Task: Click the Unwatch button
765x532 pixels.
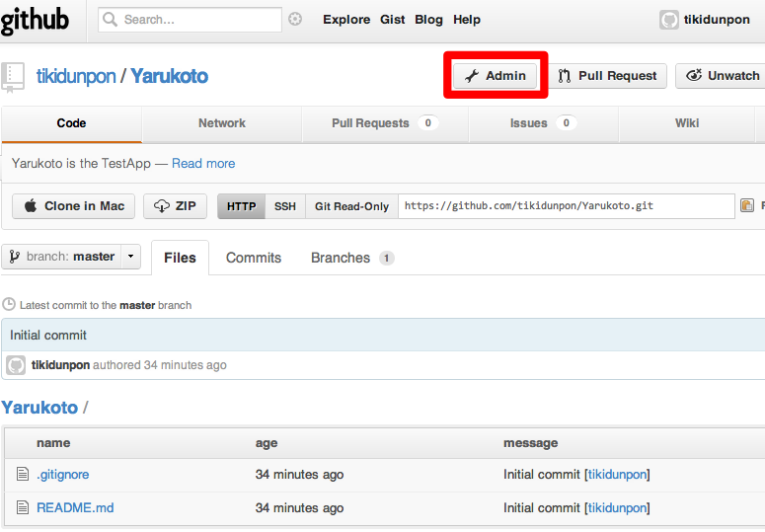Action: pyautogui.click(x=721, y=76)
